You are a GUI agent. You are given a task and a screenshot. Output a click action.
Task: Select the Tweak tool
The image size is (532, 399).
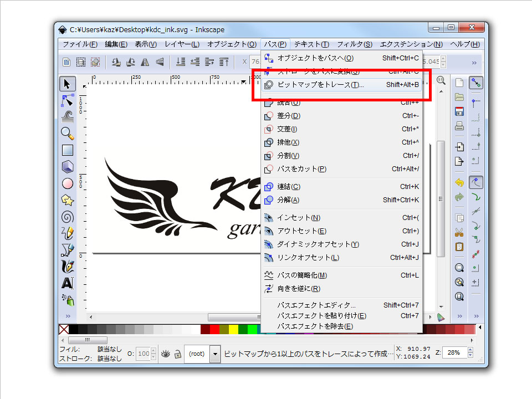[x=67, y=117]
